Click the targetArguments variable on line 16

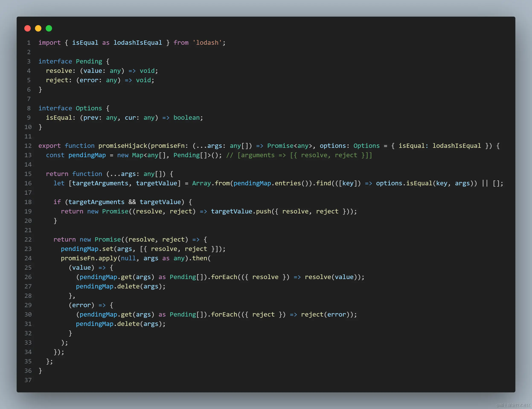click(100, 183)
